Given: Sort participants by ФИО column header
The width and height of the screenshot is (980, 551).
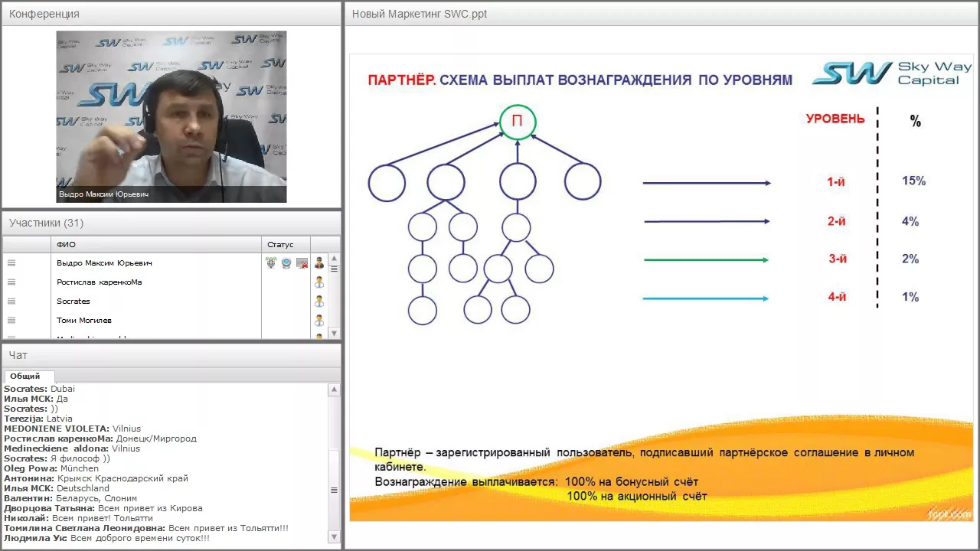Looking at the screenshot, I should (x=156, y=245).
